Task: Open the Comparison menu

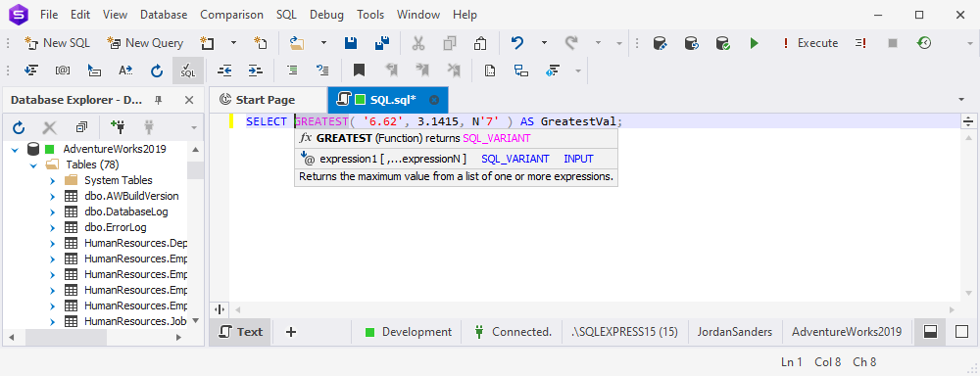Action: point(232,15)
